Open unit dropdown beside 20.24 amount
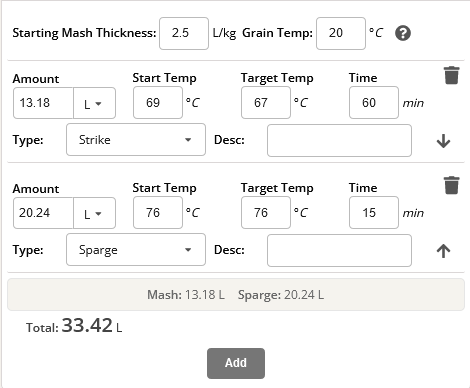Screen dimensions: 470x388 pos(95,213)
